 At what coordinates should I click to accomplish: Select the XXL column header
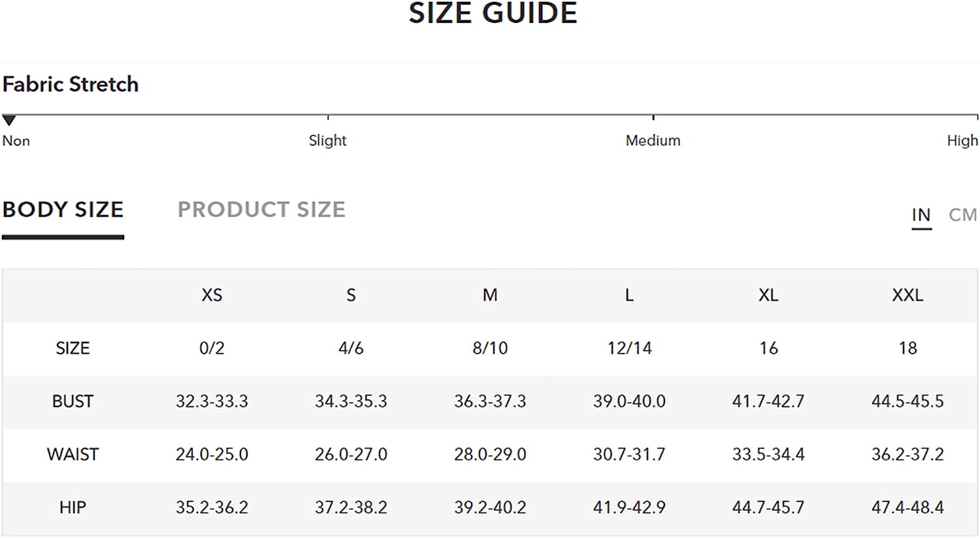tap(907, 295)
